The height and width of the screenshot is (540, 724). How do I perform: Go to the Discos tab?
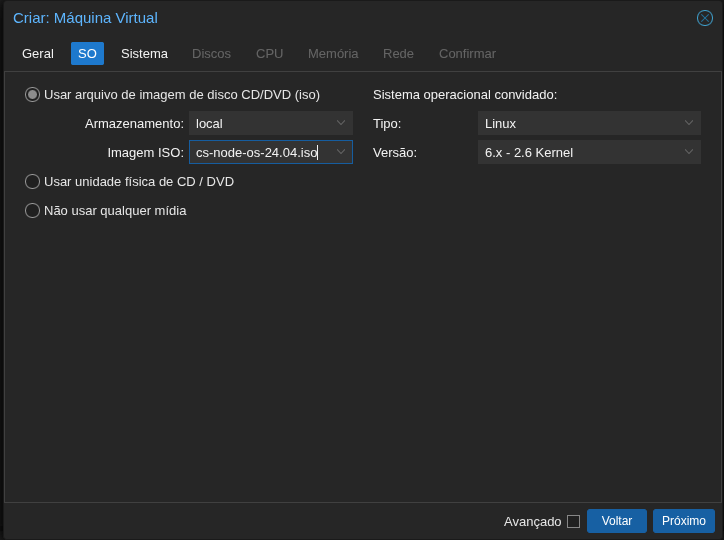[x=211, y=54]
